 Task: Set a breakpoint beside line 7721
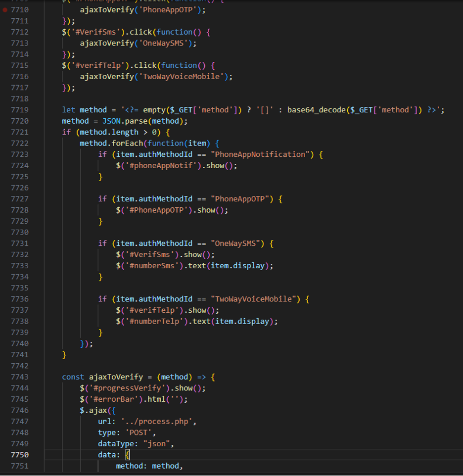[5, 132]
